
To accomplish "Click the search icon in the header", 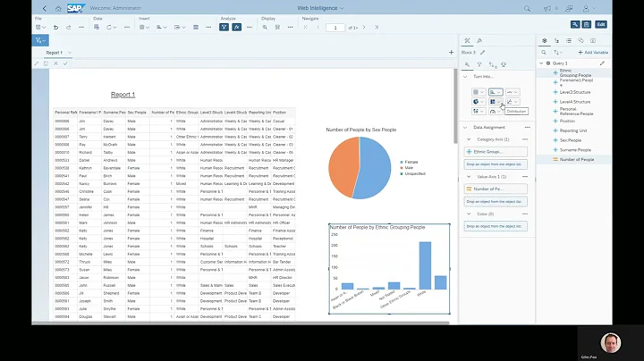I will tap(527, 8).
